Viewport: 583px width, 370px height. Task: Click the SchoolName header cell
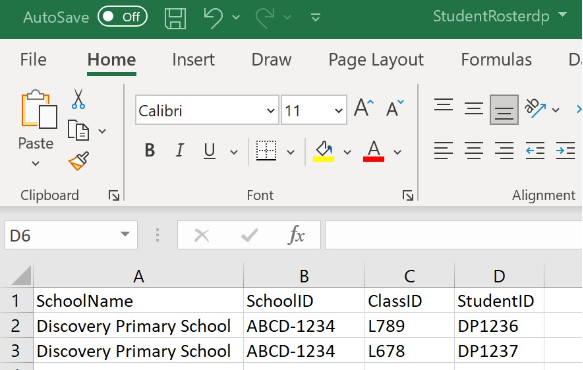pos(138,300)
